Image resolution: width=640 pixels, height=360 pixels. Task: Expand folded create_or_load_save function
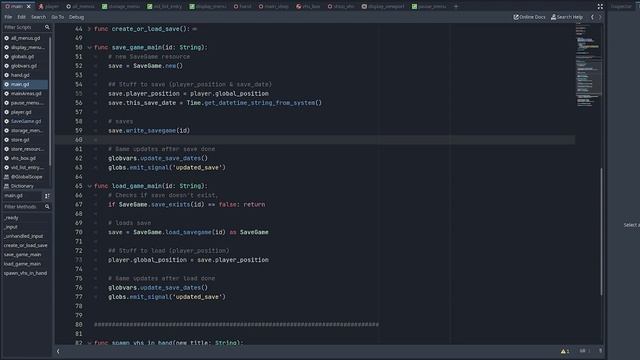click(x=89, y=29)
